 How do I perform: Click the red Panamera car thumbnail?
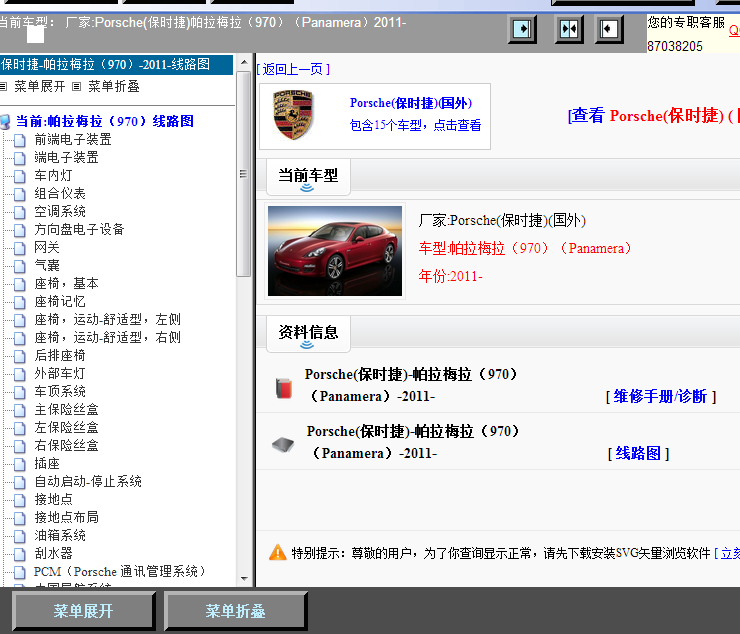[x=335, y=251]
